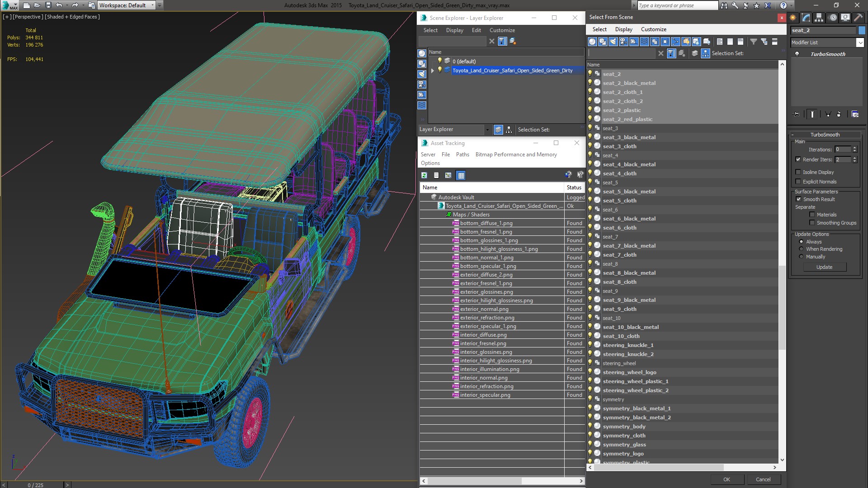Open Layer Explorer dropdown arrow
Screen dimensions: 868x488
[487, 130]
